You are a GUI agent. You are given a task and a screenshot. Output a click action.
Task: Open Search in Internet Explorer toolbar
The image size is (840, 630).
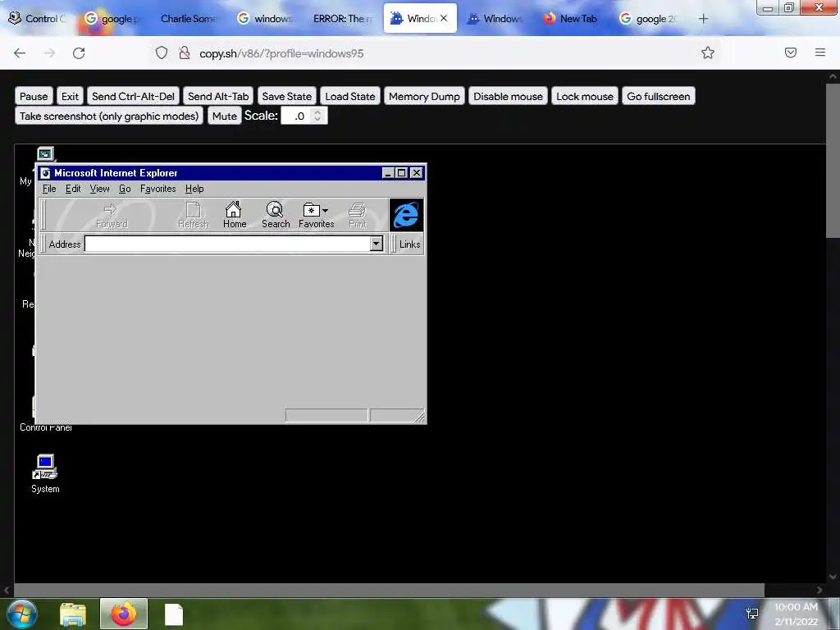point(276,215)
